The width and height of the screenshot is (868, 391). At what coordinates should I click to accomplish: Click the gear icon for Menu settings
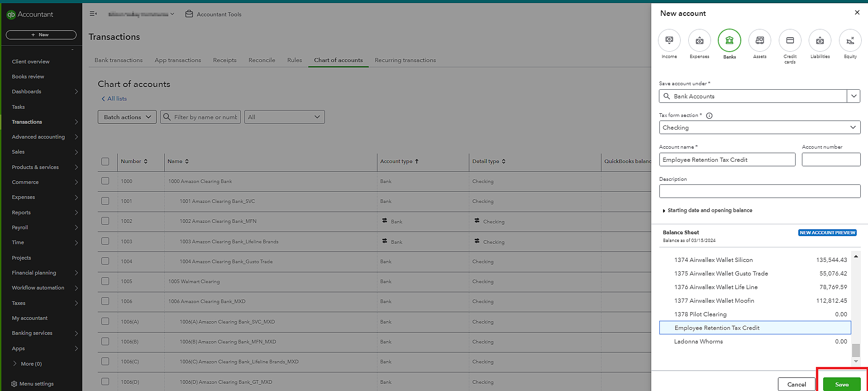point(14,384)
